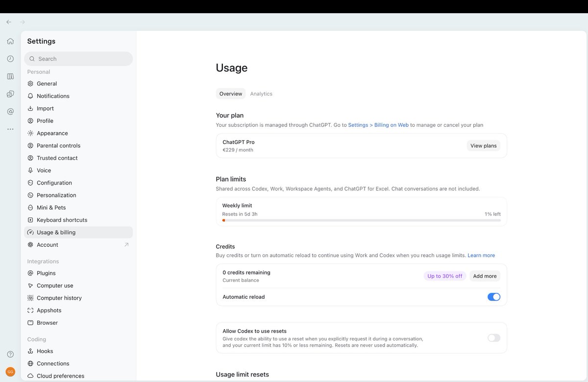
Task: Open the library columns icon in rail
Action: coord(10,76)
